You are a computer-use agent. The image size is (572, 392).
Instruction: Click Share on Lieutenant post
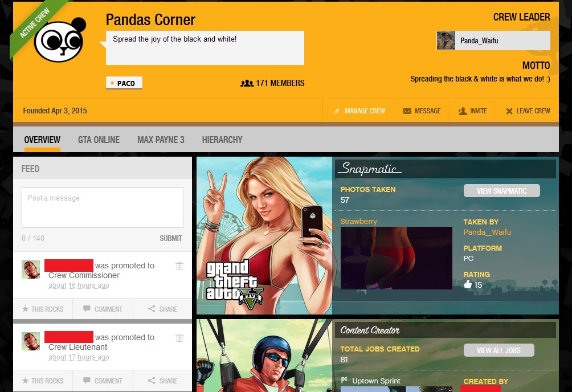click(x=163, y=381)
